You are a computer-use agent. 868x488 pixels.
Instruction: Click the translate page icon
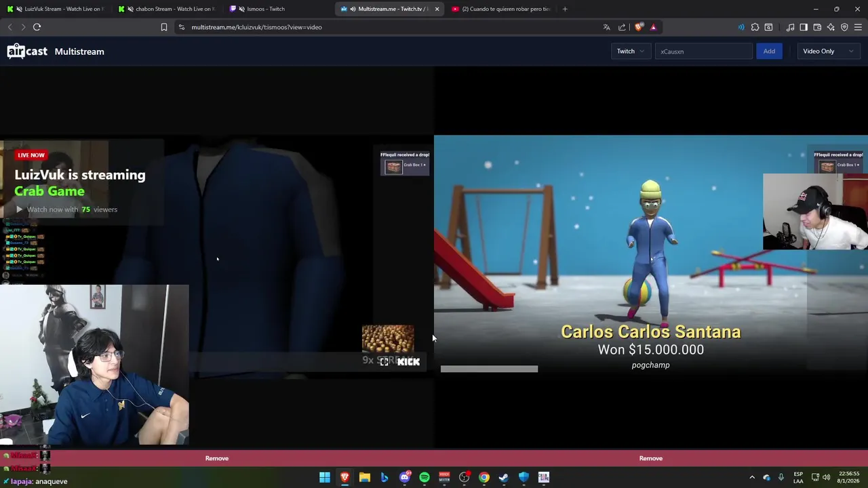pyautogui.click(x=606, y=27)
